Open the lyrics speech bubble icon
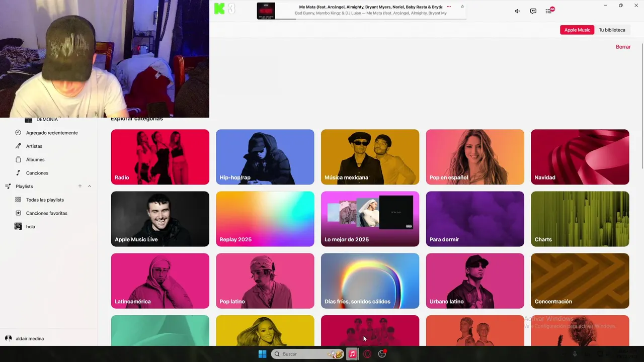644x362 pixels. (x=533, y=11)
